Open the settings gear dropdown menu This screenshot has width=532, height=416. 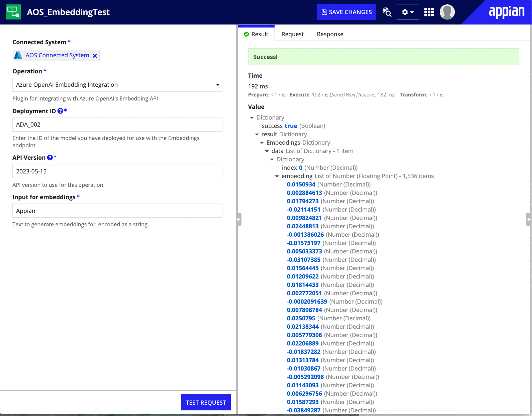[408, 12]
